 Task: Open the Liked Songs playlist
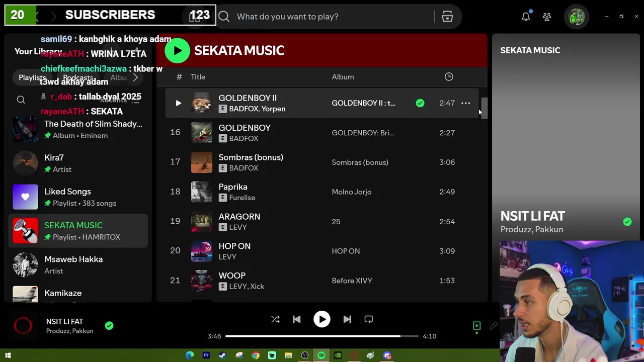click(x=78, y=197)
